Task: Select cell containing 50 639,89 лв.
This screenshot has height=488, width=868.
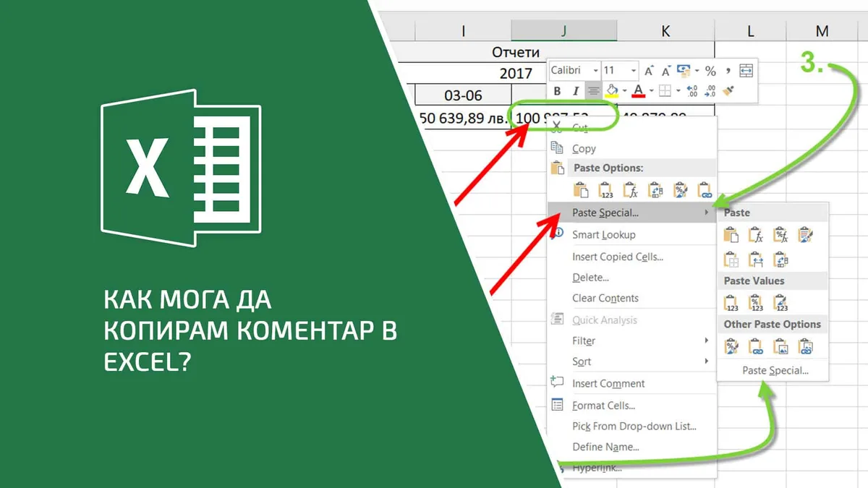Action: point(463,116)
